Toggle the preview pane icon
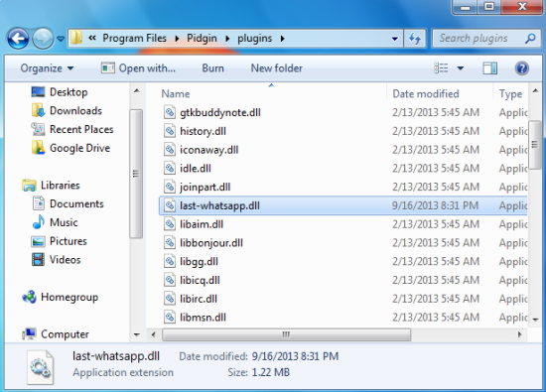This screenshot has width=546, height=392. 490,68
